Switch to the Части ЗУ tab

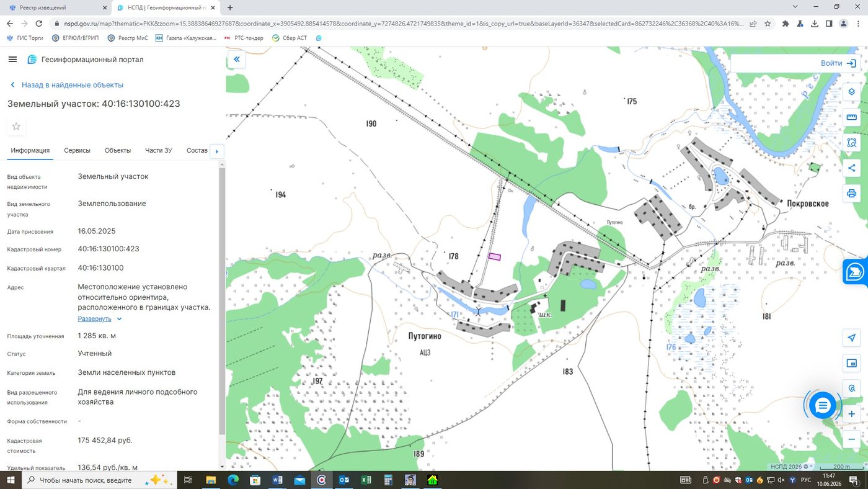tap(159, 151)
